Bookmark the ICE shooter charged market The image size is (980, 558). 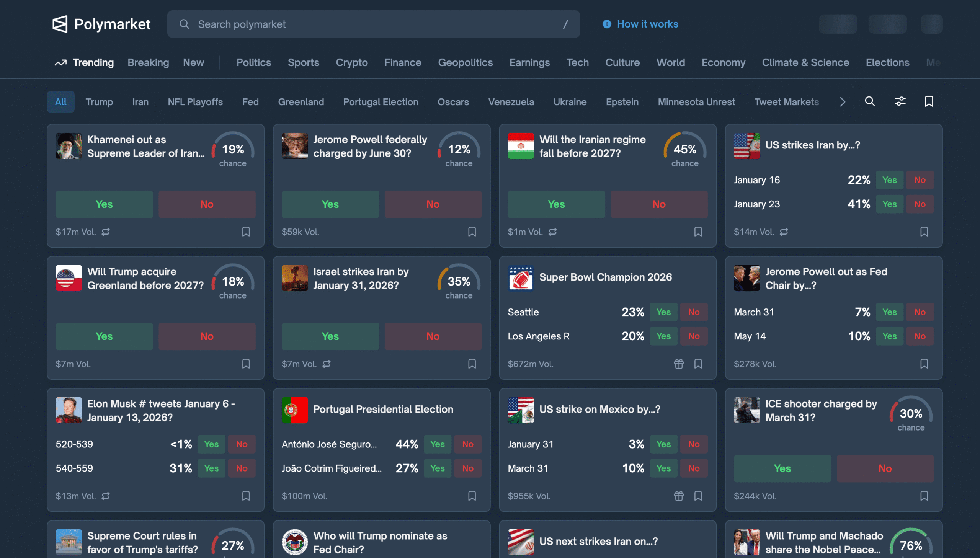click(924, 496)
